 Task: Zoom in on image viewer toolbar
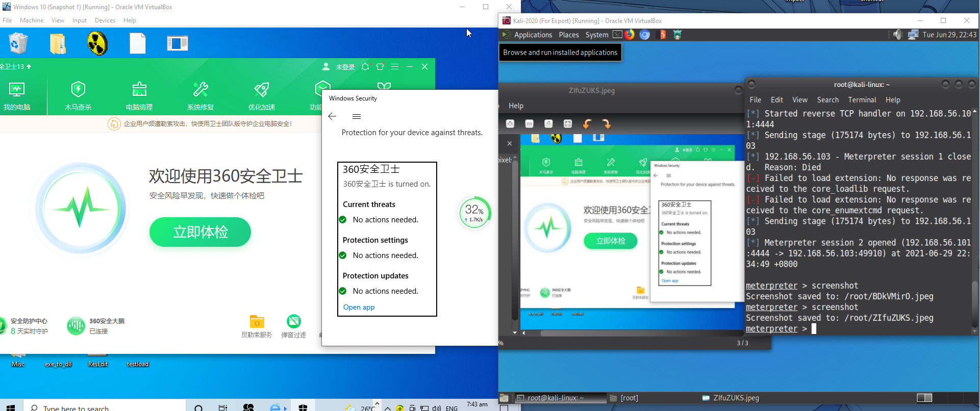pyautogui.click(x=510, y=124)
